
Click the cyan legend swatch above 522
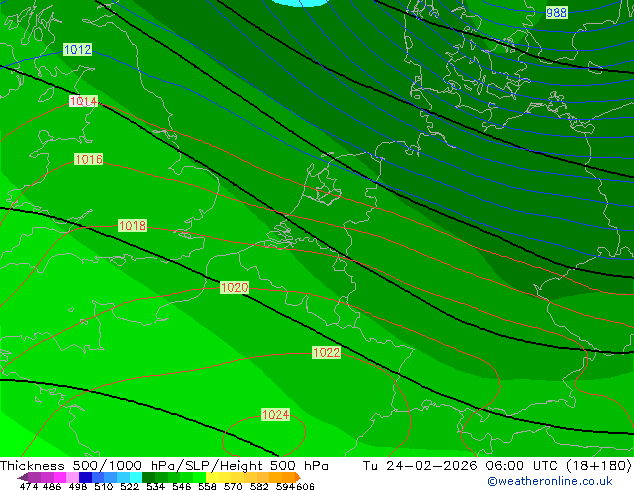tap(136, 477)
